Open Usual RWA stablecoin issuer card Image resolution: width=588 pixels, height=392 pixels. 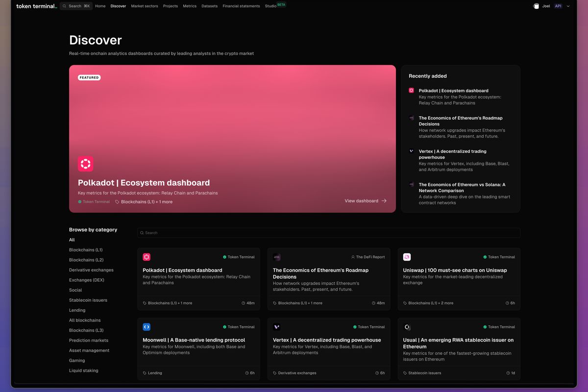[458, 343]
